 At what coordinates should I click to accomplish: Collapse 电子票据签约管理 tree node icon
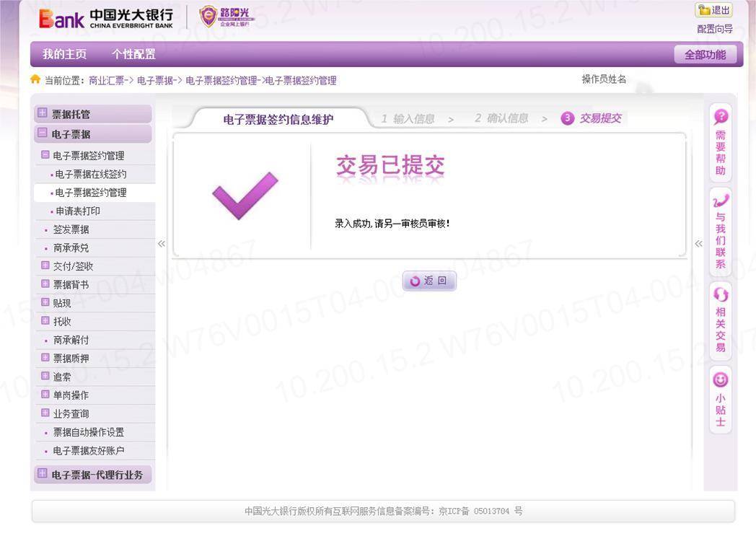[45, 155]
